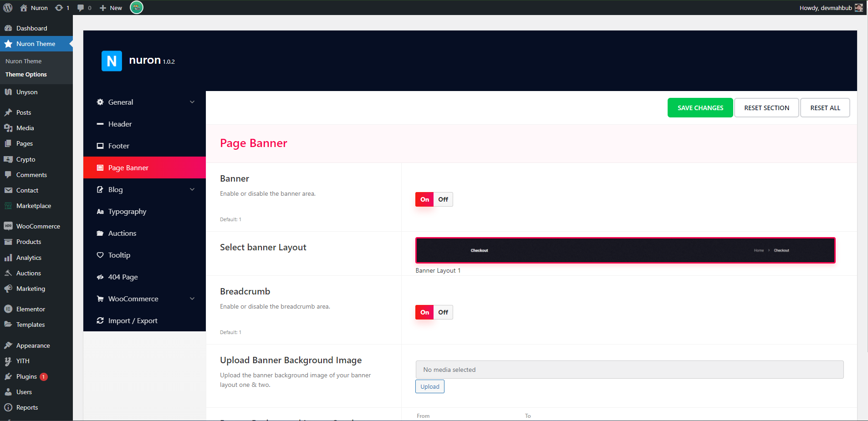Click the Media icon in sidebar
This screenshot has width=868, height=421.
(x=8, y=128)
